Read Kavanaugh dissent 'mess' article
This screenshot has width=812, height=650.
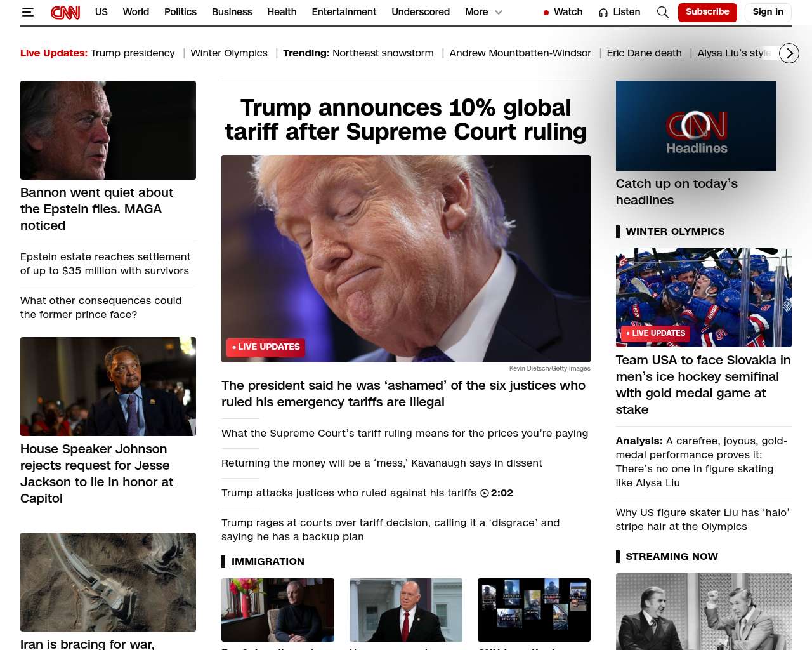pyautogui.click(x=382, y=463)
